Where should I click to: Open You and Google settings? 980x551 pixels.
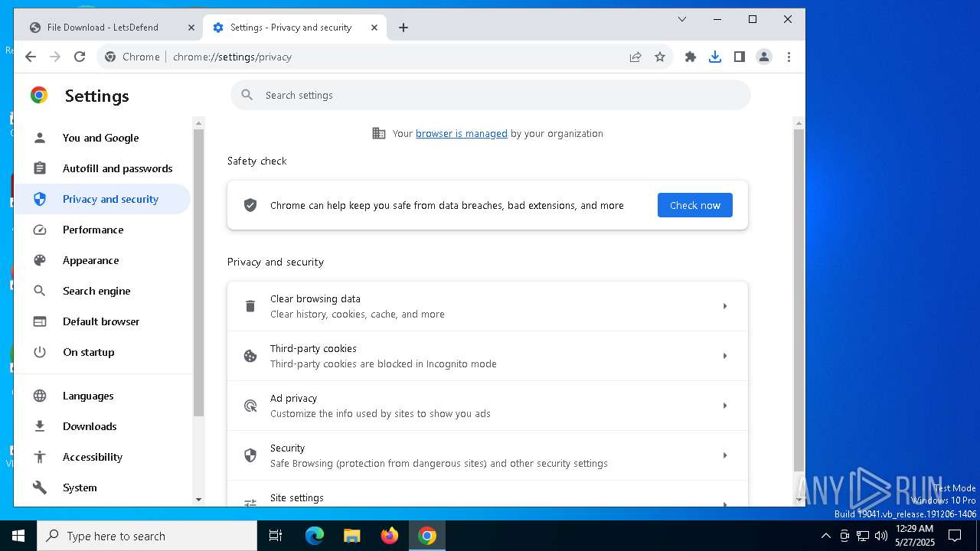click(103, 138)
